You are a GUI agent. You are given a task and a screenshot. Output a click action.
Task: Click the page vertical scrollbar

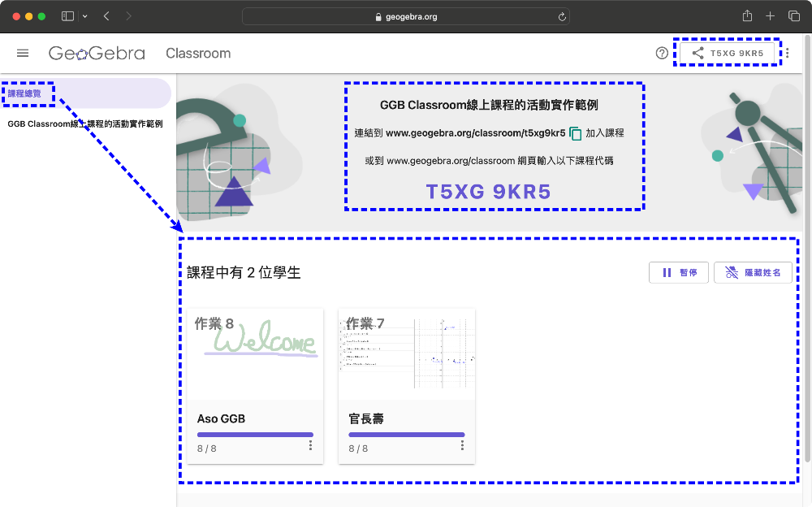[807, 249]
